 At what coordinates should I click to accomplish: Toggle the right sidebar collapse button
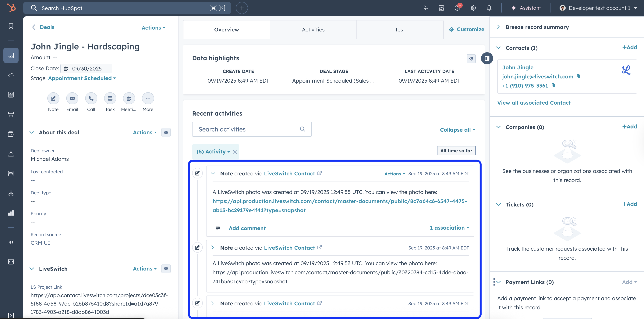[x=487, y=58]
